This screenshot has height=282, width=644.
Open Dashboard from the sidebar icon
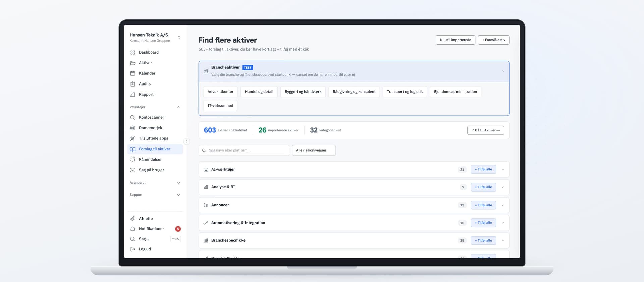[x=132, y=52]
